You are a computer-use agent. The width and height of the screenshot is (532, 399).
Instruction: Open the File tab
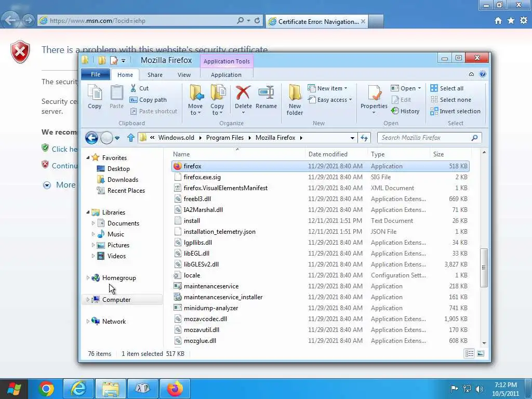pos(96,74)
